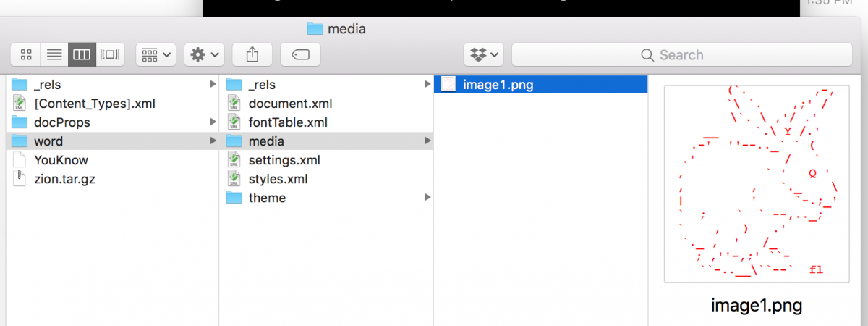This screenshot has width=868, height=326.
Task: Open the Dropbox toolbar dropdown
Action: point(484,54)
